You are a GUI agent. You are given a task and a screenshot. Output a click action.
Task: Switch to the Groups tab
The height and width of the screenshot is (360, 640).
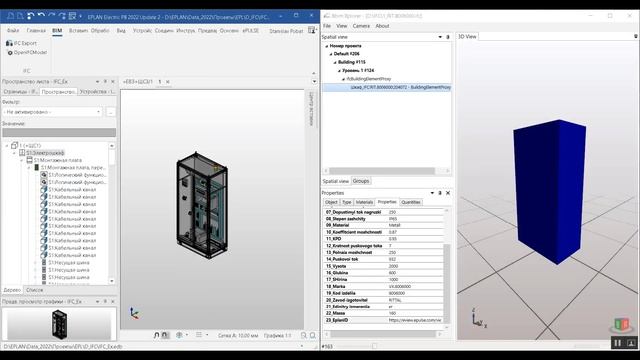coord(361,181)
